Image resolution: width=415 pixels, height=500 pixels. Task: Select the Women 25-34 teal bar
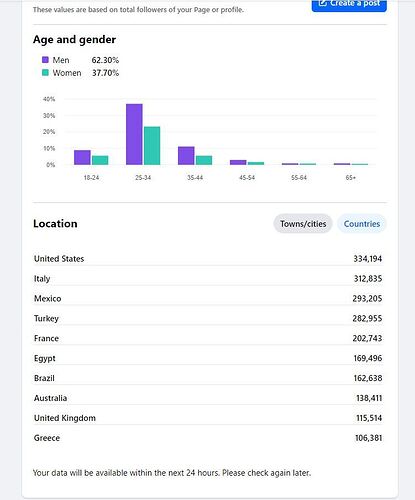click(x=152, y=146)
